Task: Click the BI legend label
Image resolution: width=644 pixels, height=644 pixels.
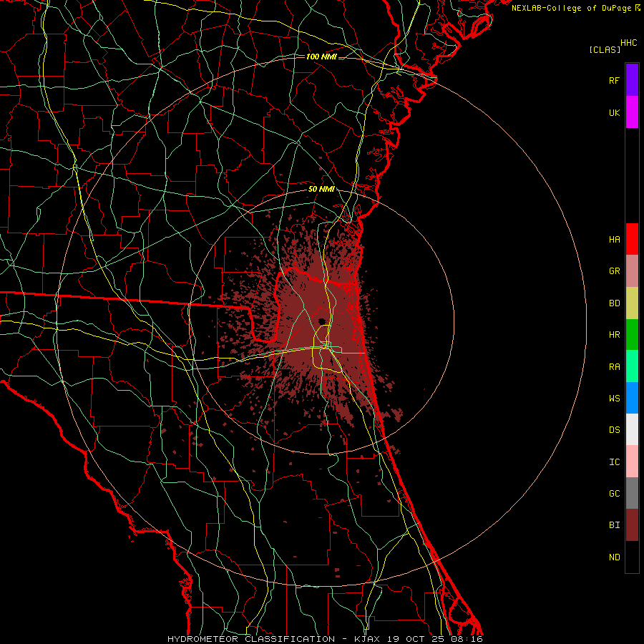Action: click(614, 525)
